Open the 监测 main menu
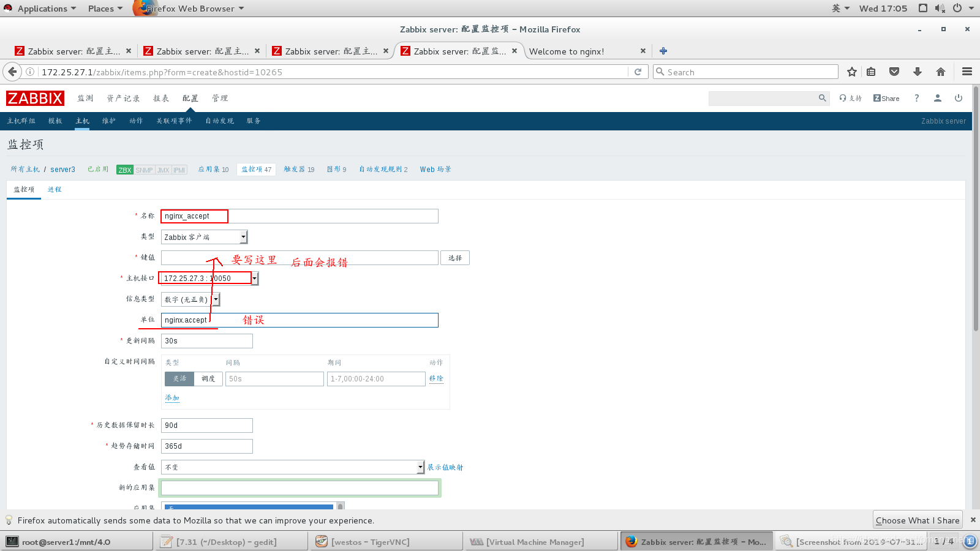980x551 pixels. [x=85, y=98]
